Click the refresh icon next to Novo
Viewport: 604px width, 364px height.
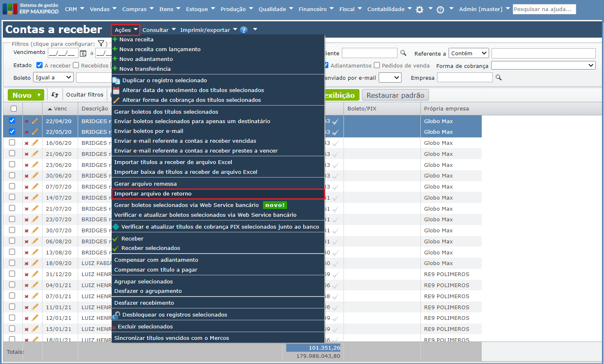[55, 95]
